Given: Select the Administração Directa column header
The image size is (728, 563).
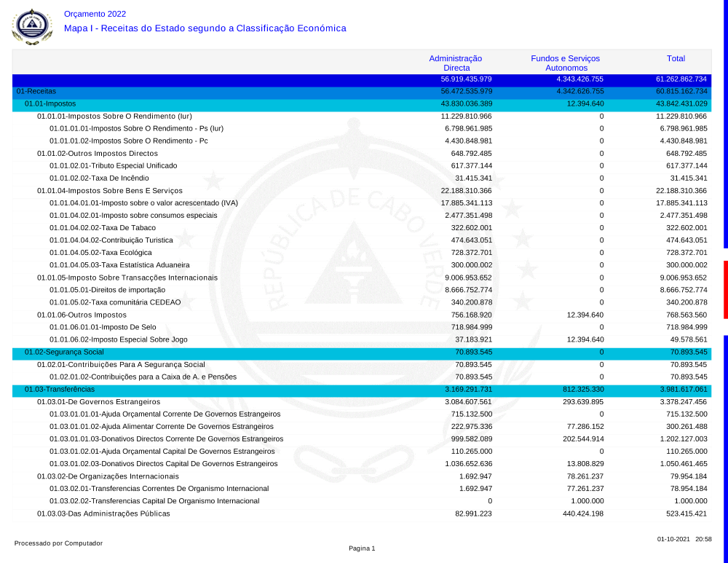Looking at the screenshot, I should click(456, 63).
